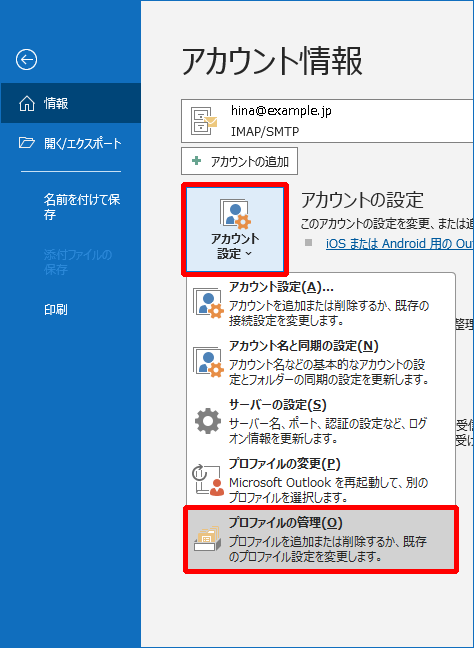Open the iOS または Android 用 link

point(400,244)
